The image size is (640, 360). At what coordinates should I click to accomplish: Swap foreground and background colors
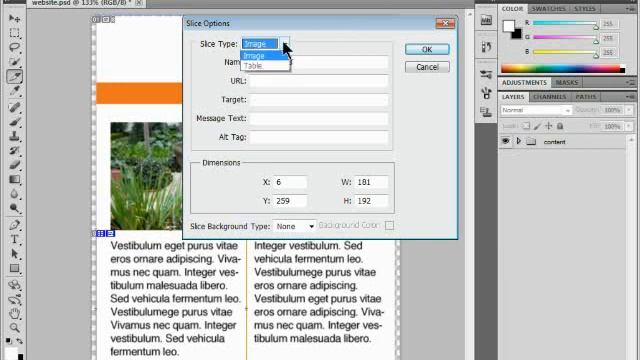click(20, 341)
